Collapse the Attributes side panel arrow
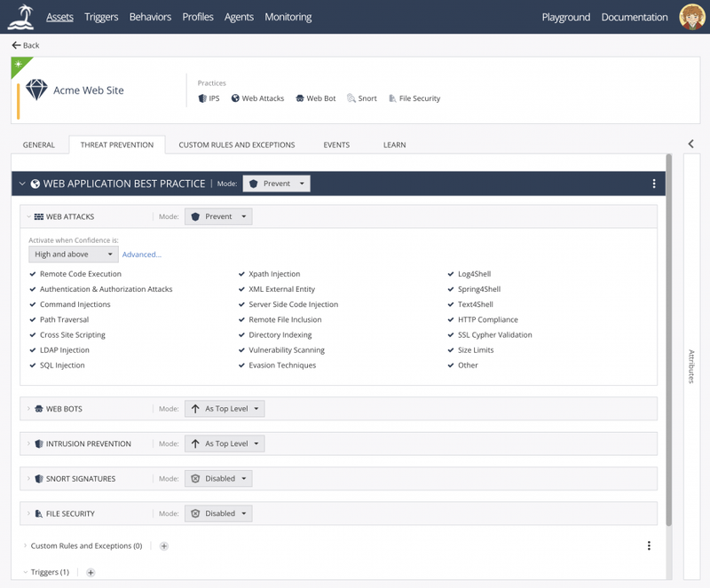The image size is (710, 588). (x=691, y=144)
